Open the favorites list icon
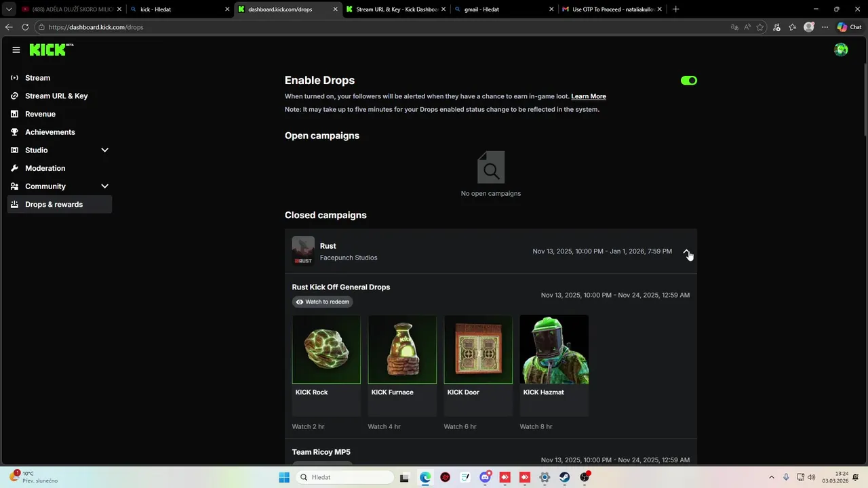This screenshot has width=868, height=488. click(793, 27)
